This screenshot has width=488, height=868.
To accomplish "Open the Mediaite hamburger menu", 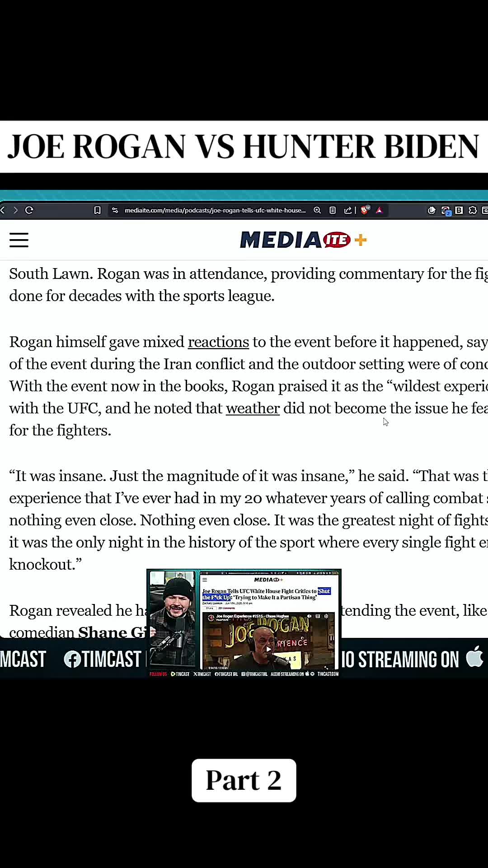I will click(19, 240).
